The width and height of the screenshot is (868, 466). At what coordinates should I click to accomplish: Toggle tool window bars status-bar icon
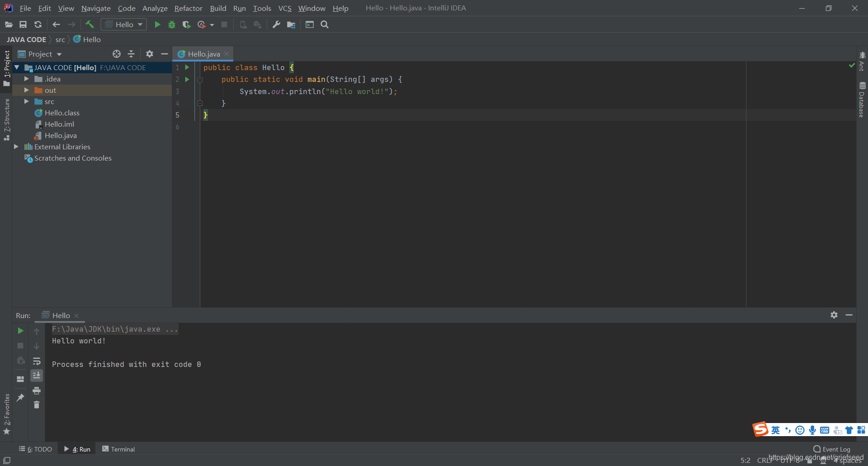(x=7, y=460)
